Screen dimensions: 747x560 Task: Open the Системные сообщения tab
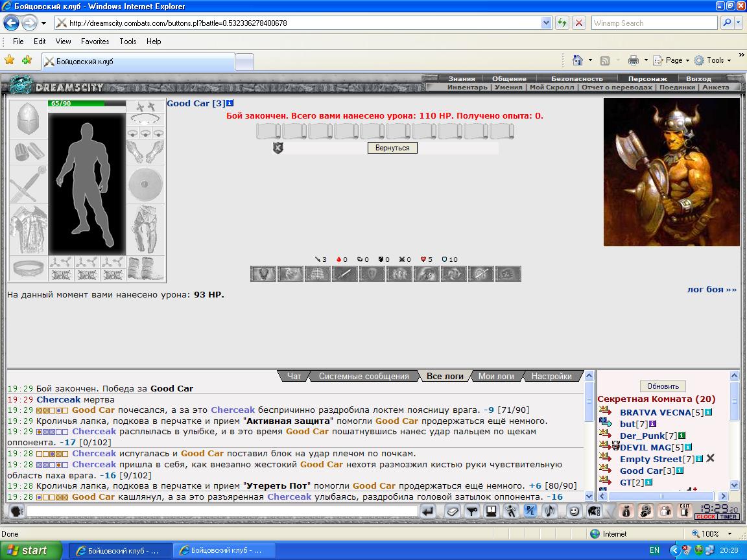pyautogui.click(x=364, y=376)
